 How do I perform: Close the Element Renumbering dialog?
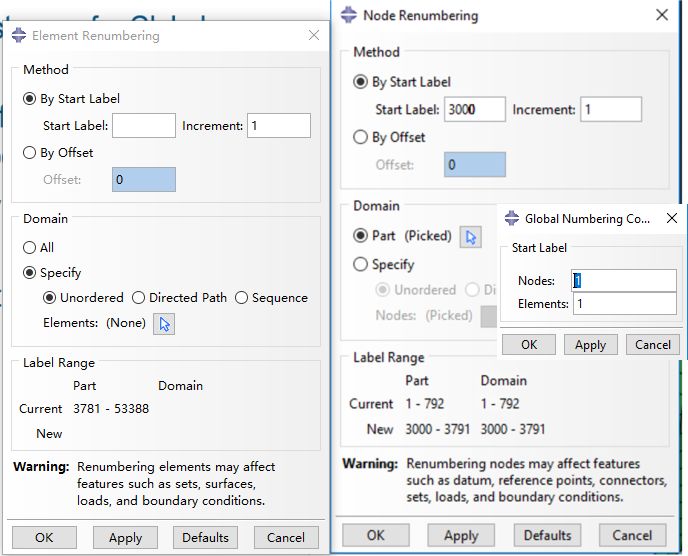(x=314, y=35)
